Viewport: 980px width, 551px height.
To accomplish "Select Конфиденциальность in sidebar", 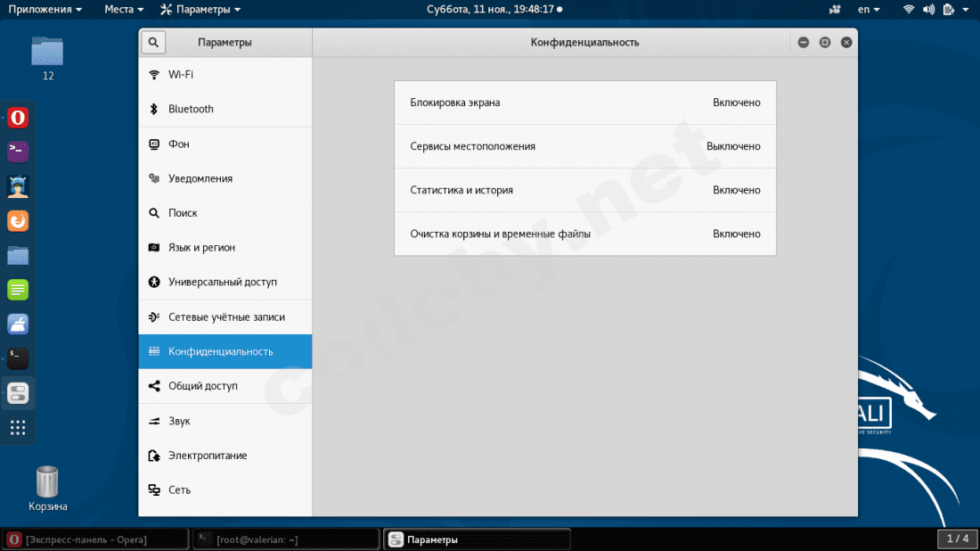I will pyautogui.click(x=225, y=351).
